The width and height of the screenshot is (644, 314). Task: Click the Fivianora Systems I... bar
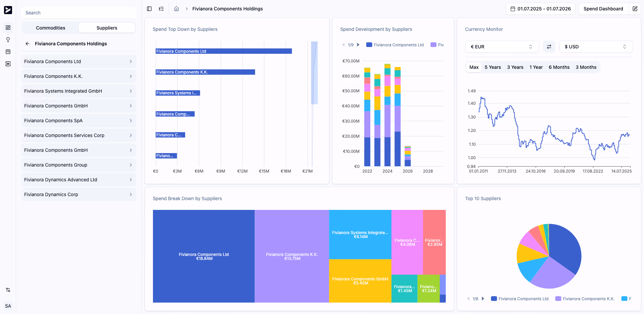178,93
